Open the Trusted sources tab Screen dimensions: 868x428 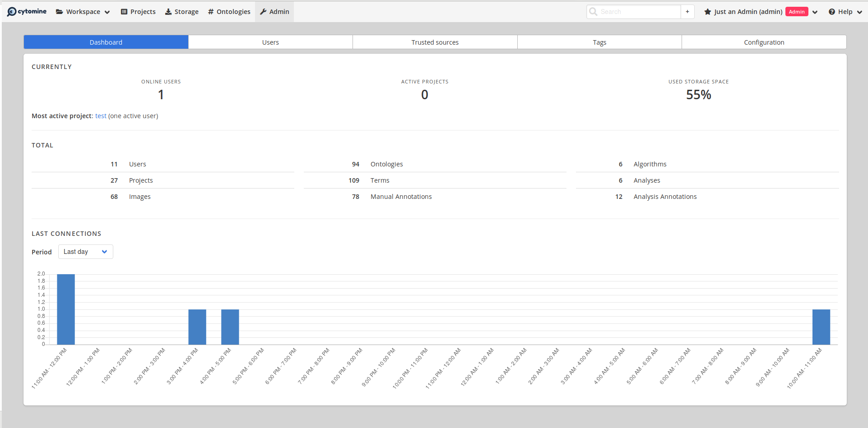coord(435,41)
